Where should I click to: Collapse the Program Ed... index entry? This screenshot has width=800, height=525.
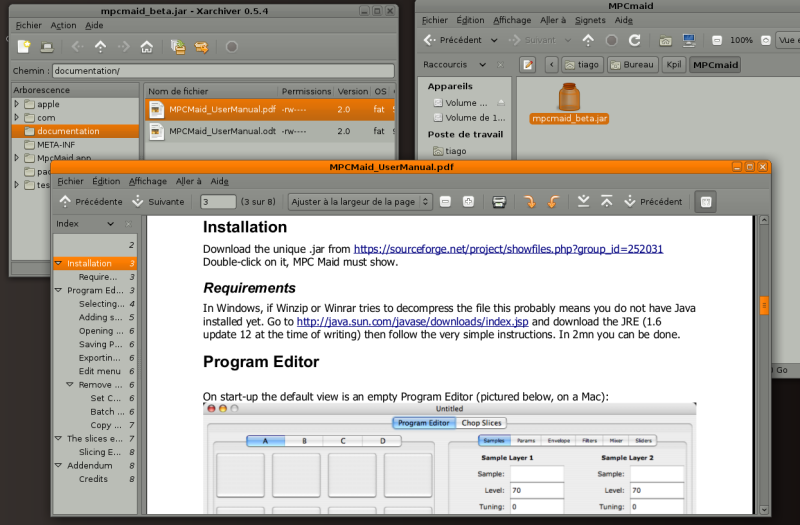tap(58, 290)
